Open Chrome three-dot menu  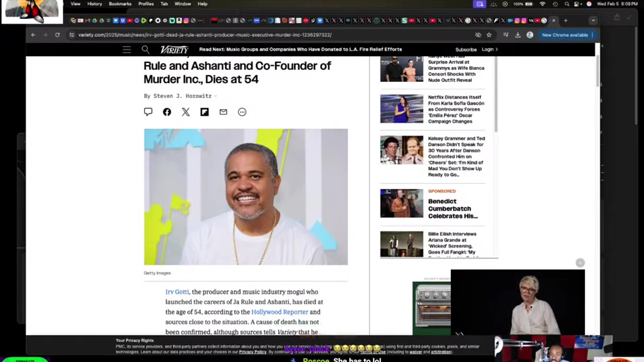(592, 35)
